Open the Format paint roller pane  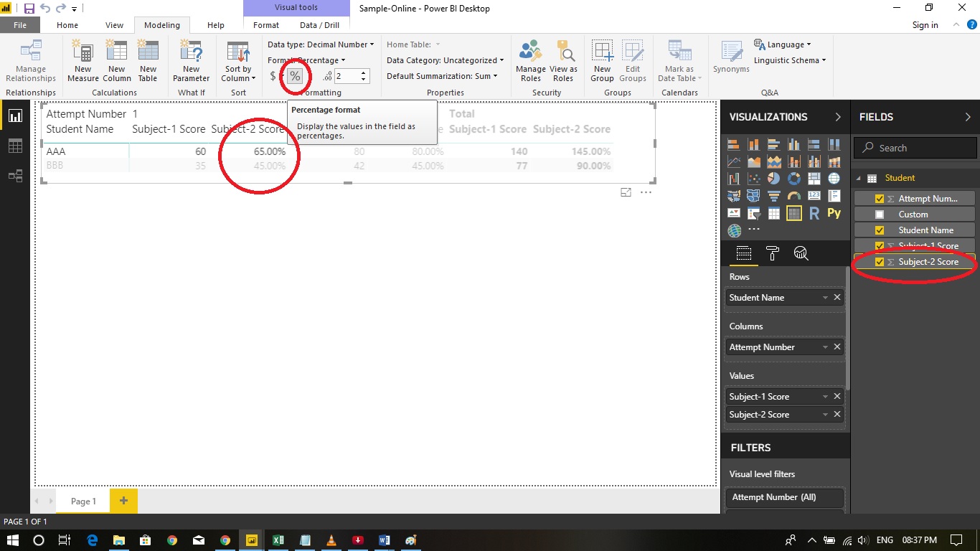[x=773, y=253]
